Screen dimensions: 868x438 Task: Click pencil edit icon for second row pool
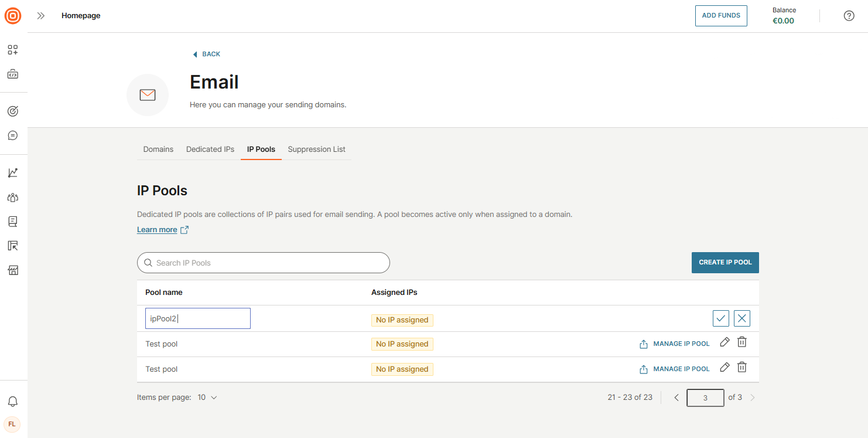pos(725,342)
